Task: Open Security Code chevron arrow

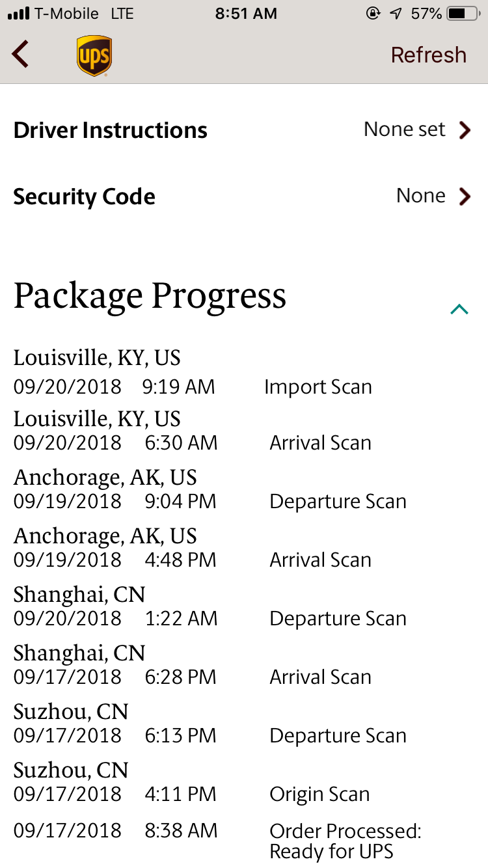Action: (x=464, y=196)
